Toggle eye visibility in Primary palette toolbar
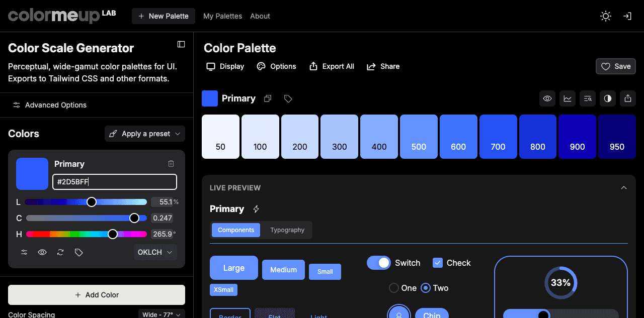 click(x=547, y=98)
